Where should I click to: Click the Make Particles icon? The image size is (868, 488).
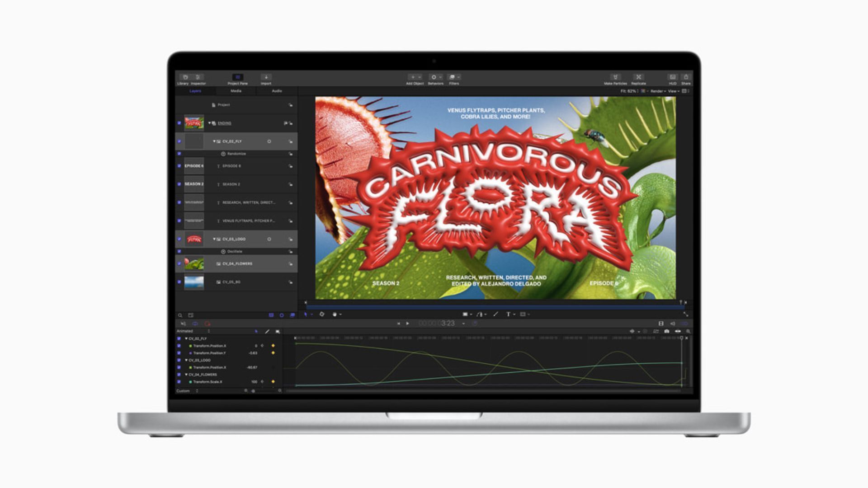[615, 77]
